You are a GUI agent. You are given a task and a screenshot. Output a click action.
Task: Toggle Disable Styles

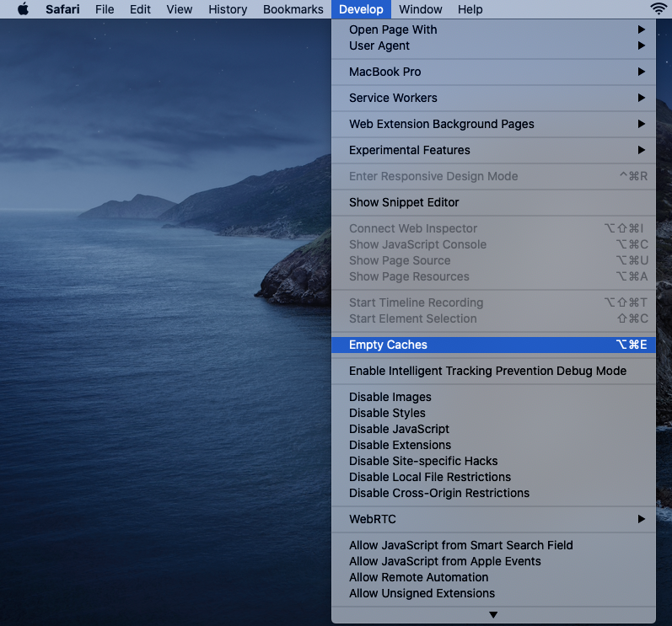493,413
